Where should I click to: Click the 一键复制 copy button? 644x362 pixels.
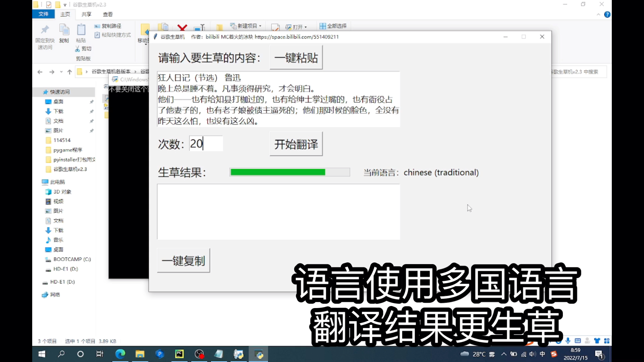click(x=183, y=260)
